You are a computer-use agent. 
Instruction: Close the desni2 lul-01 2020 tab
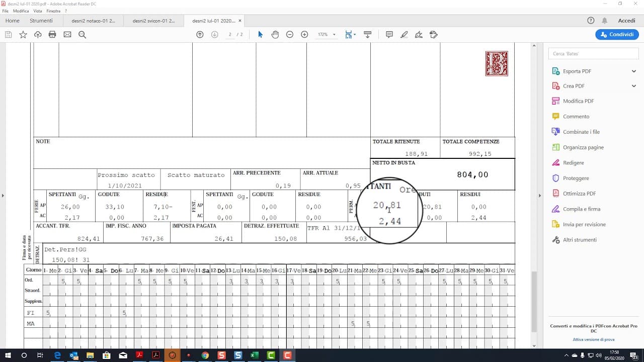(x=240, y=21)
